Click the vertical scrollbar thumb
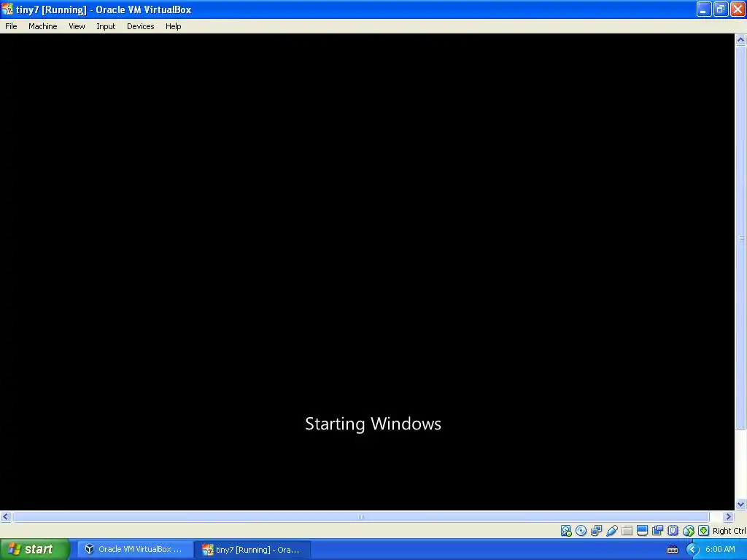Screen dimensions: 747x560 pos(740,238)
